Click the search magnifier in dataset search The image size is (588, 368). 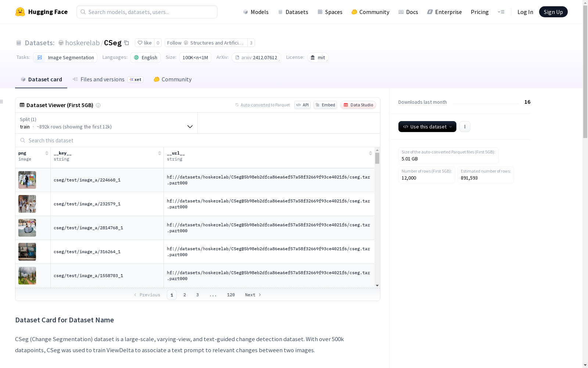(x=23, y=140)
